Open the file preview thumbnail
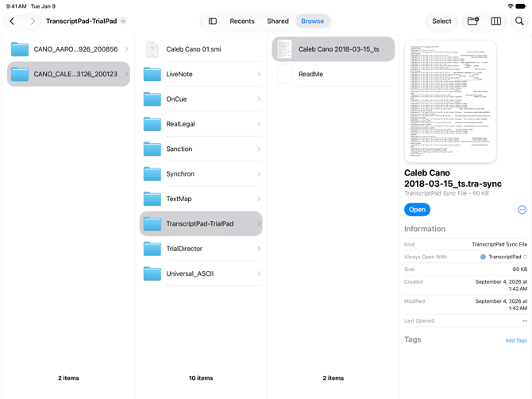The image size is (532, 399). pyautogui.click(x=450, y=101)
